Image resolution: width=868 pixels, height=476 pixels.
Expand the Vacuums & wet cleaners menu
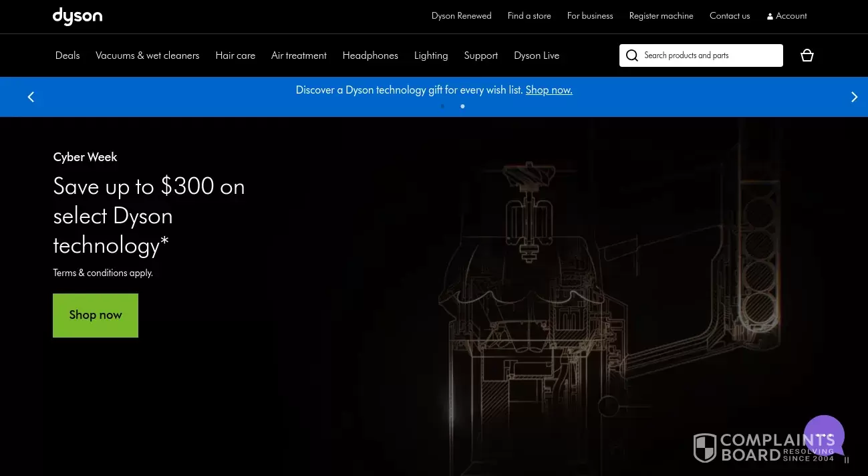click(x=147, y=55)
